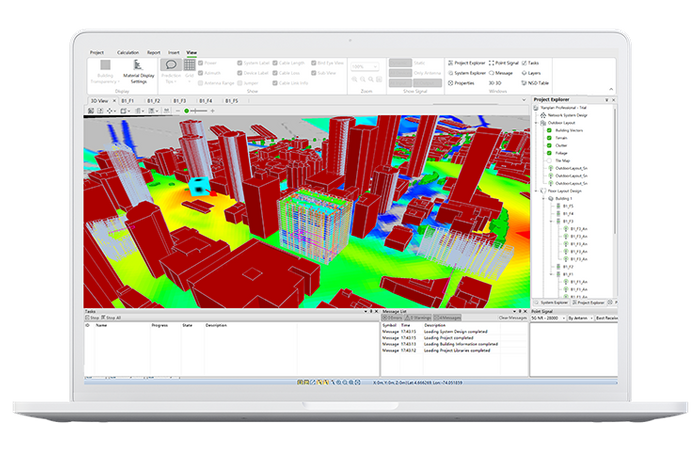
Task: Click the Grid icon in ribbon
Action: (189, 64)
